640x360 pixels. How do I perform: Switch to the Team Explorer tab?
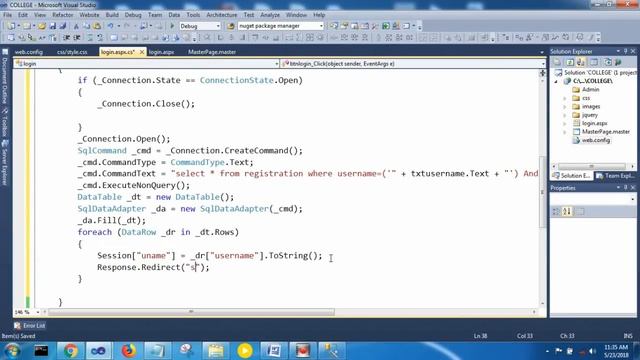tap(615, 176)
